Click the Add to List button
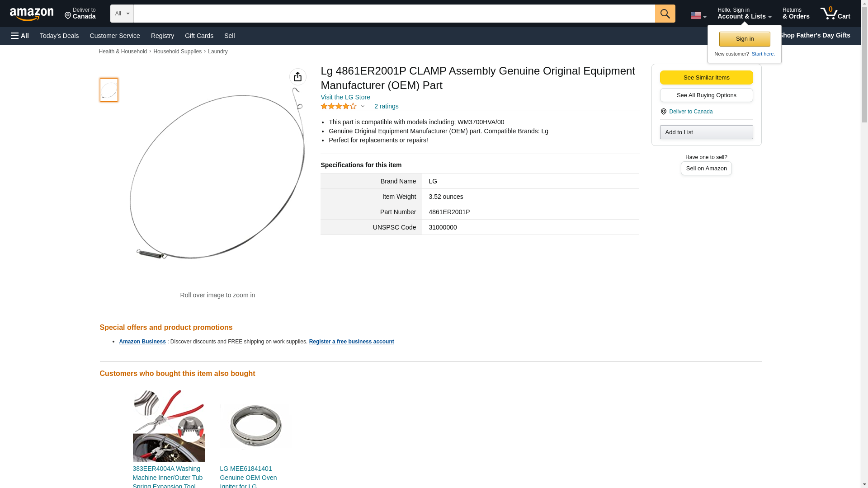 click(706, 132)
